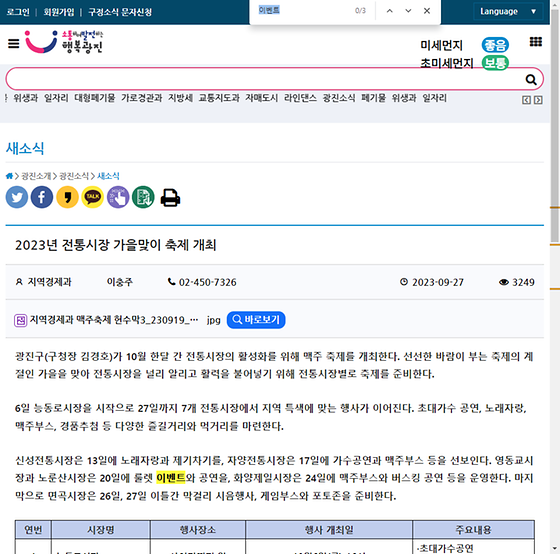
Task: Select the 대형폐기물 keyword
Action: point(95,98)
